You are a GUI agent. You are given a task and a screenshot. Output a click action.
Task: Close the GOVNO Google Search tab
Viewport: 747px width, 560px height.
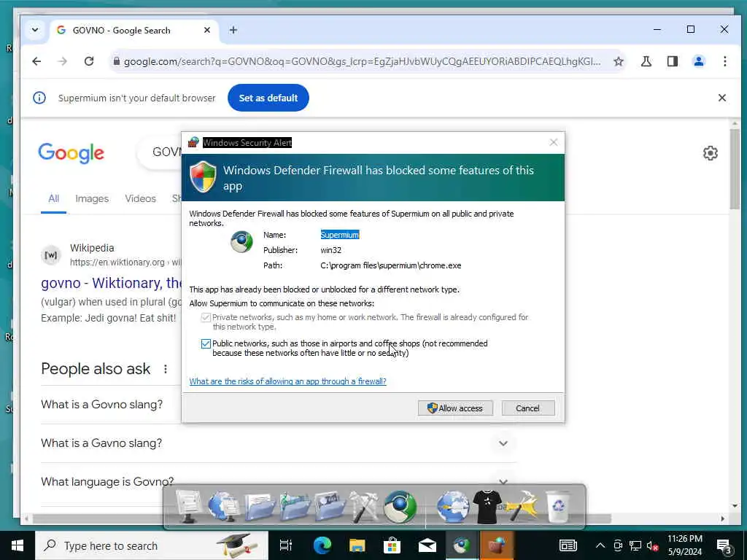pos(206,30)
